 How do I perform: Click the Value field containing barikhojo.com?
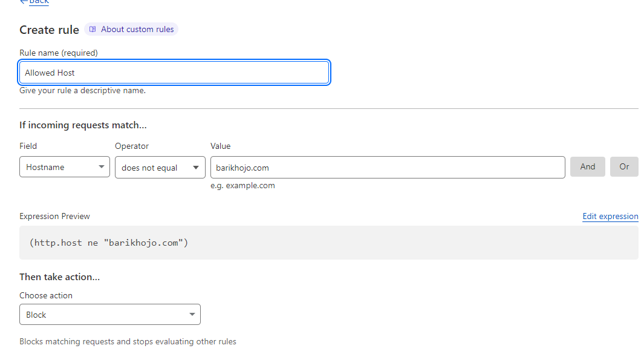coord(387,168)
